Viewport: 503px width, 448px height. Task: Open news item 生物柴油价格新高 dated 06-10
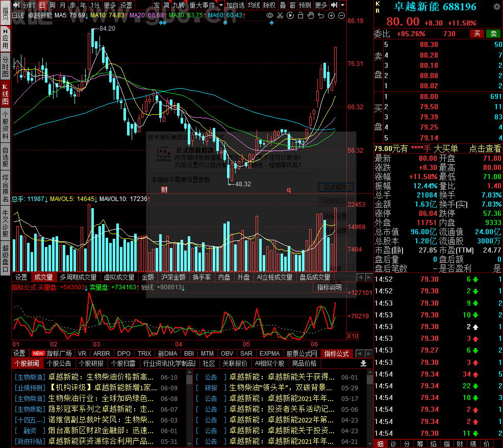[95, 377]
